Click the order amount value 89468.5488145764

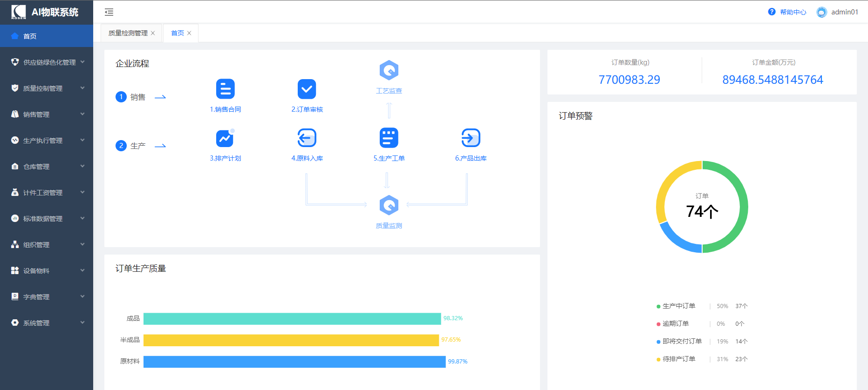tap(773, 80)
